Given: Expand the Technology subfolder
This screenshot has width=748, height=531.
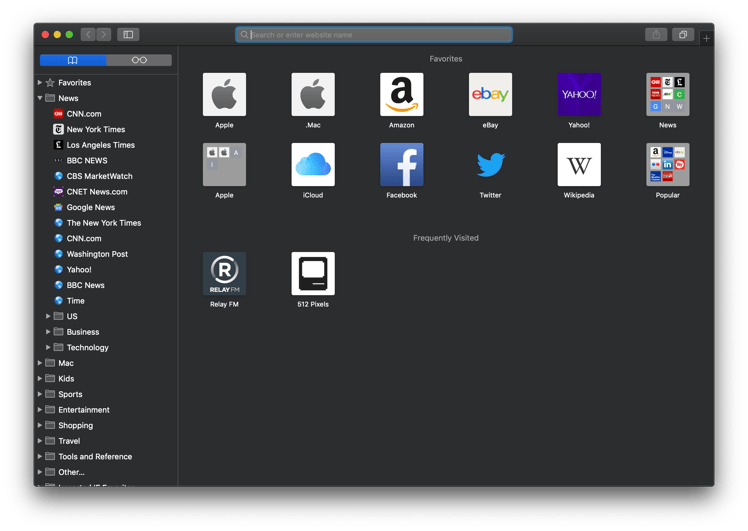Looking at the screenshot, I should (x=48, y=347).
